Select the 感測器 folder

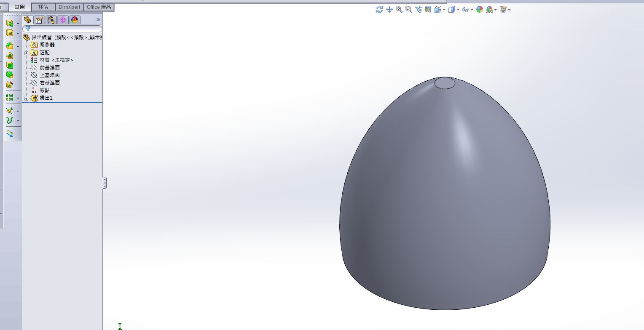coord(43,45)
